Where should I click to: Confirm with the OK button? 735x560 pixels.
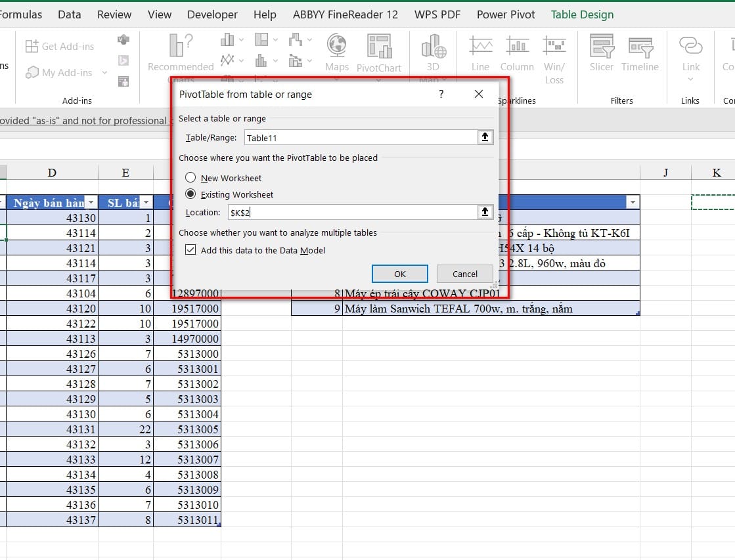point(400,274)
